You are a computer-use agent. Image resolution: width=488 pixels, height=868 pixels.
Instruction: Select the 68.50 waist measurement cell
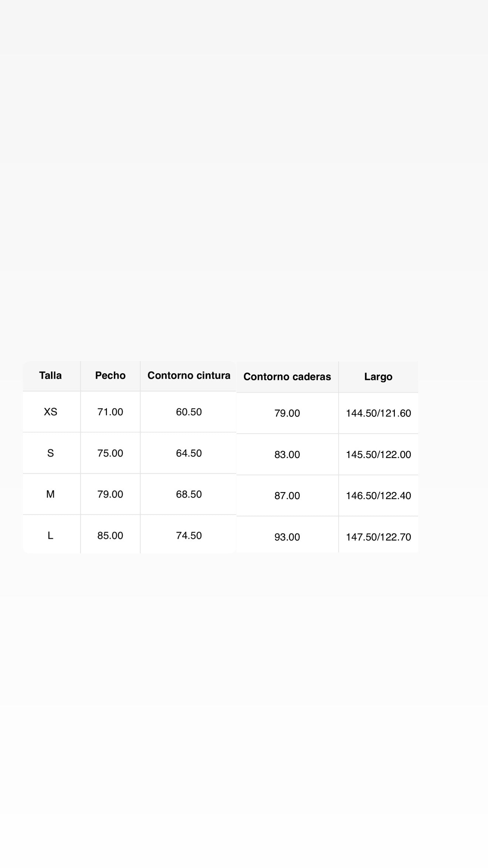pos(189,494)
